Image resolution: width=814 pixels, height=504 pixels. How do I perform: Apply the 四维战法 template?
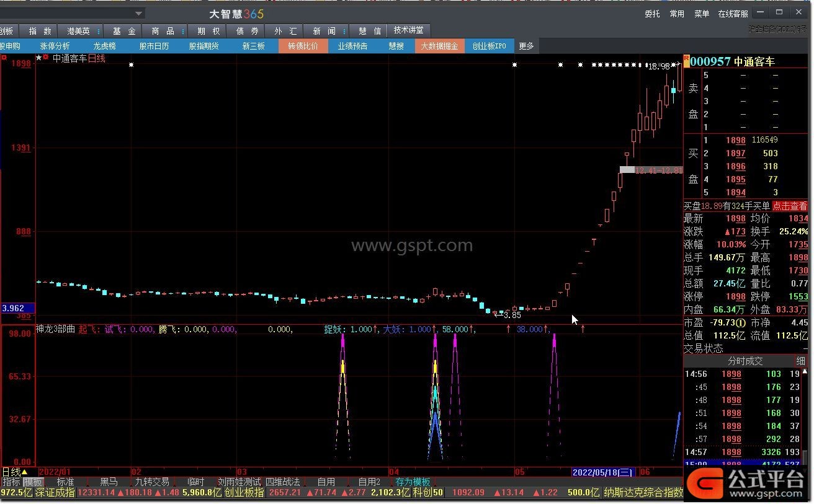[x=283, y=482]
